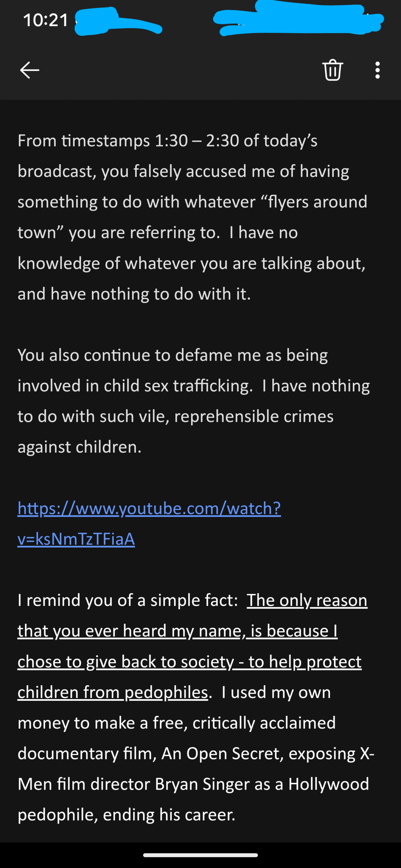Tap the paragraph beginning 'From timestamps 1:30'
The image size is (401, 868).
click(192, 217)
